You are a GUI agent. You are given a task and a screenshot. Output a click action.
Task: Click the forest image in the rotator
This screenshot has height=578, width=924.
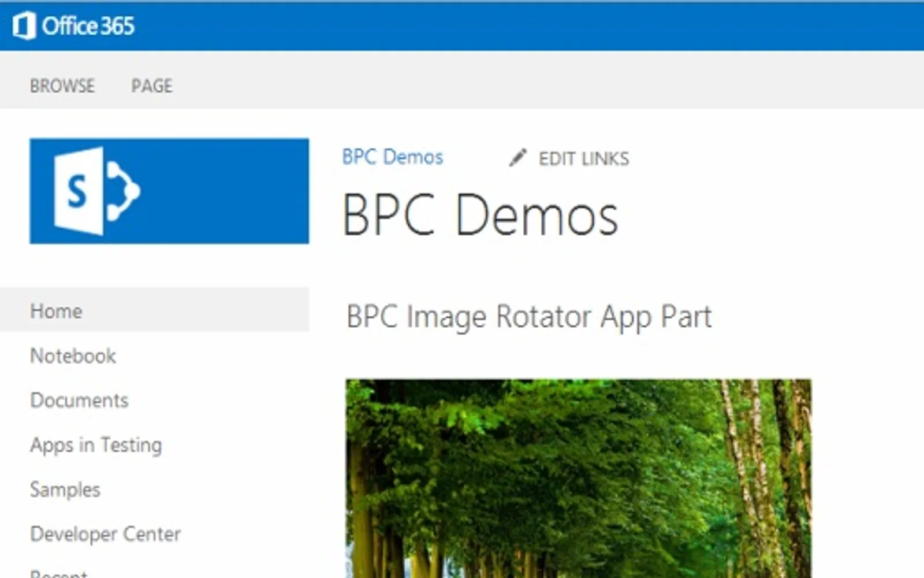coord(579,479)
